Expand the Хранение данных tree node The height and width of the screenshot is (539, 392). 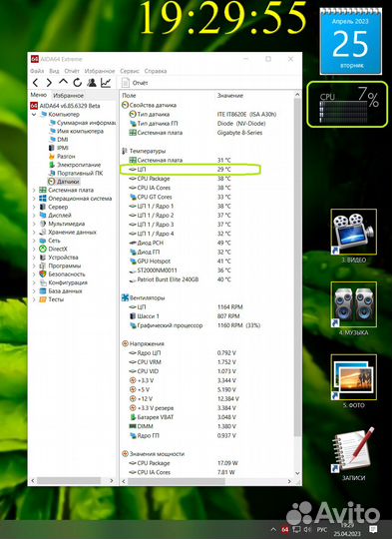34,232
